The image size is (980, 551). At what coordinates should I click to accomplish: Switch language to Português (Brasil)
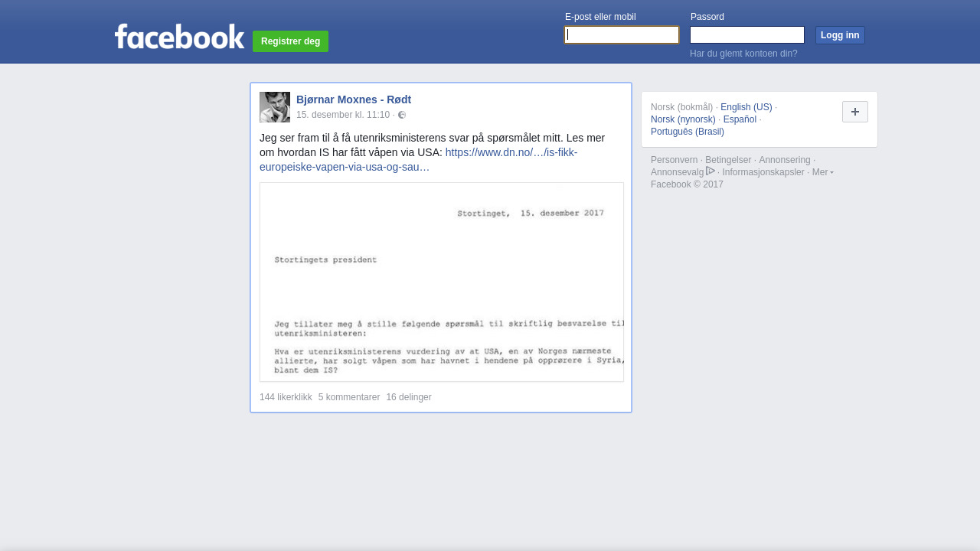pos(688,132)
